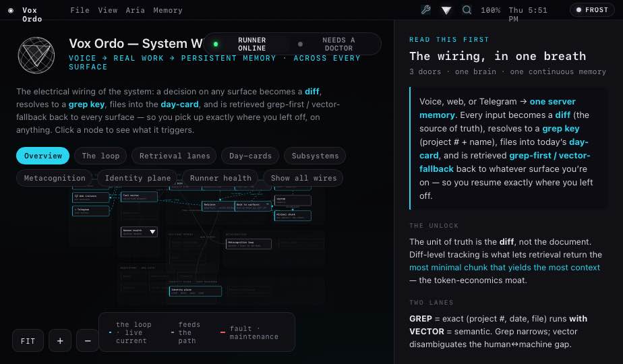Expand the Runner health node triangle
The height and width of the screenshot is (364, 623).
pos(152,232)
